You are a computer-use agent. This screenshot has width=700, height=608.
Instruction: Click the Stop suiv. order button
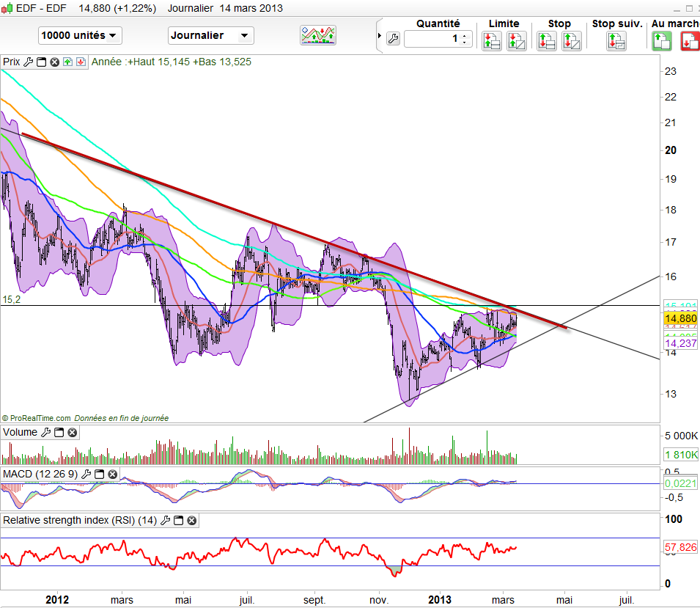[x=616, y=40]
